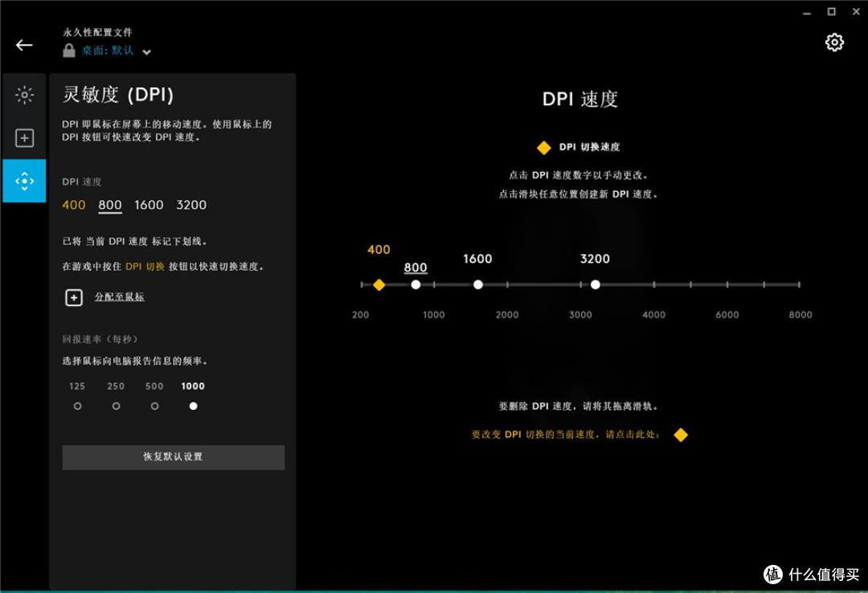Open the 桌面: 默认 profile selector

point(108,51)
